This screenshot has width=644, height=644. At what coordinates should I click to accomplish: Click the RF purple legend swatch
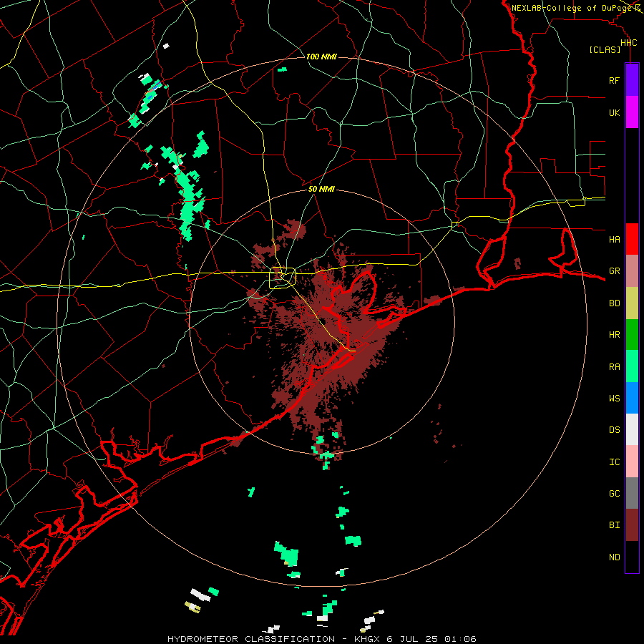pyautogui.click(x=632, y=80)
